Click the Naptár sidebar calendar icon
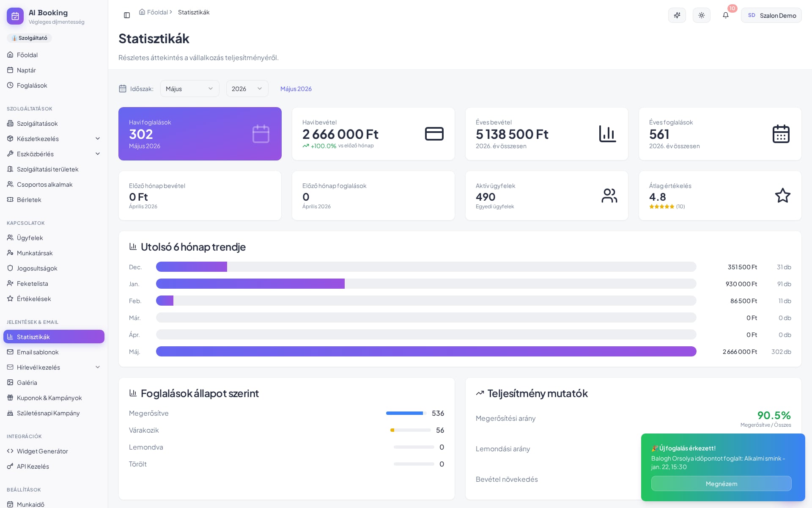The height and width of the screenshot is (508, 812). pyautogui.click(x=10, y=70)
